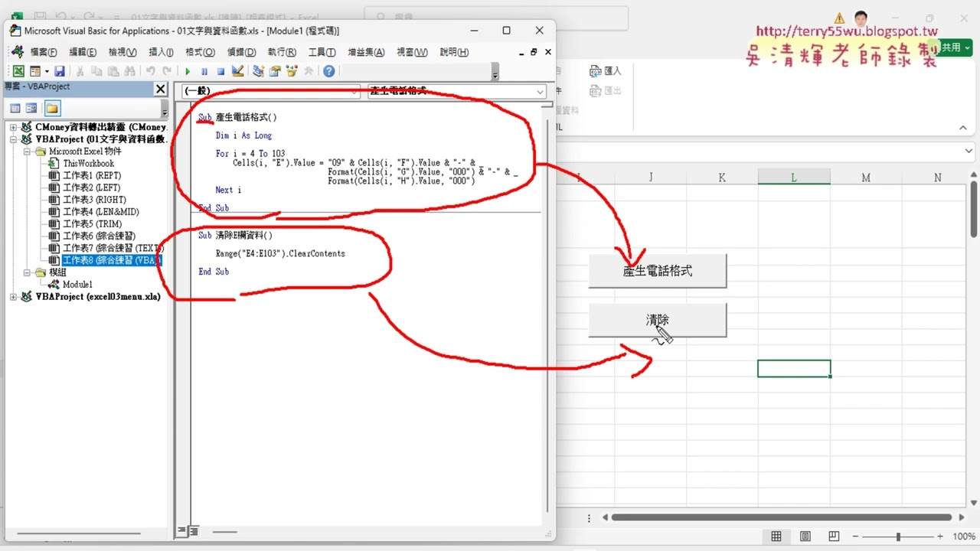Click the View Microsoft Excel icon in VBA toolbar
This screenshot has height=551, width=980.
[x=18, y=71]
